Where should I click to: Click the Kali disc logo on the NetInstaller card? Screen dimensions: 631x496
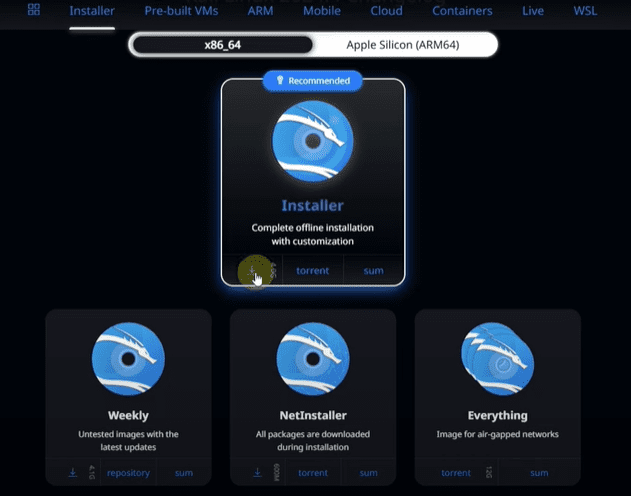(313, 359)
